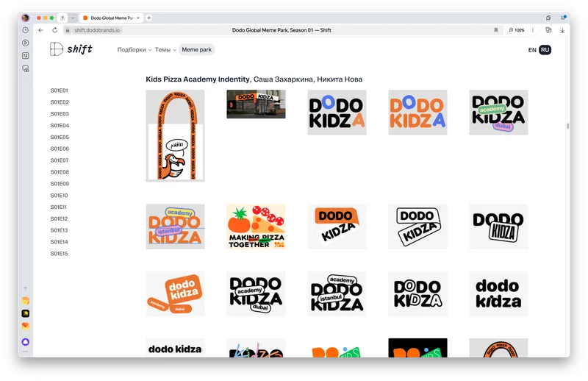This screenshot has height=381, width=588.
Task: Close the Dodo Global Meme Park tab
Action: tap(138, 18)
